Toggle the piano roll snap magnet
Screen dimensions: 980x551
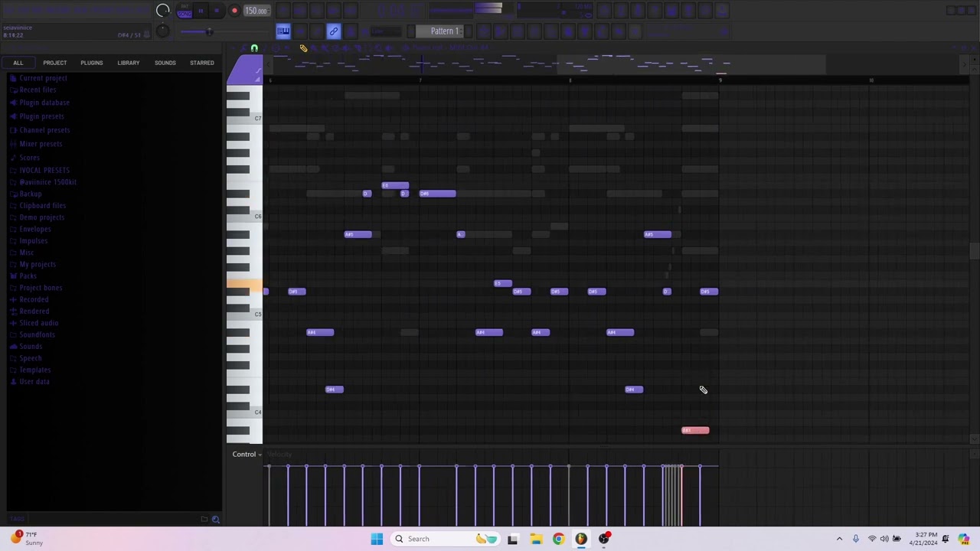point(254,48)
